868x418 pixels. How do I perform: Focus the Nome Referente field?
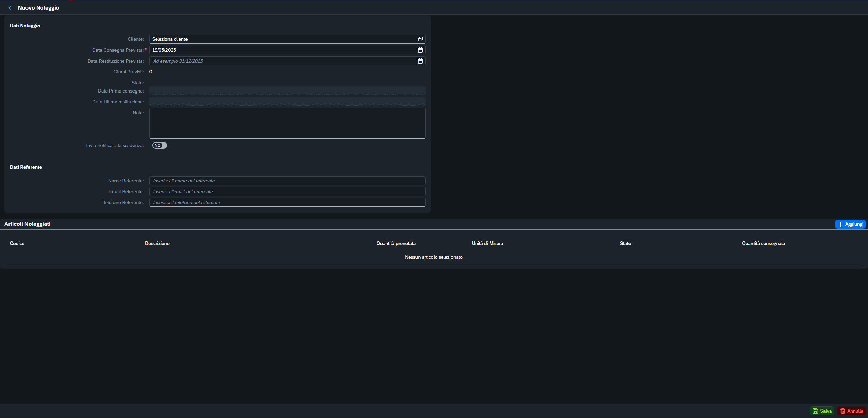tap(287, 181)
